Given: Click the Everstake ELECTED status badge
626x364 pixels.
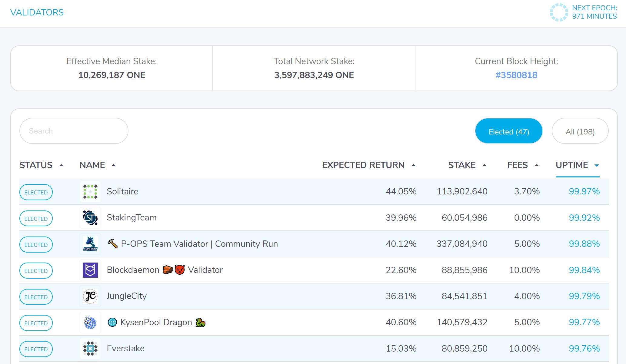Looking at the screenshot, I should [x=36, y=349].
